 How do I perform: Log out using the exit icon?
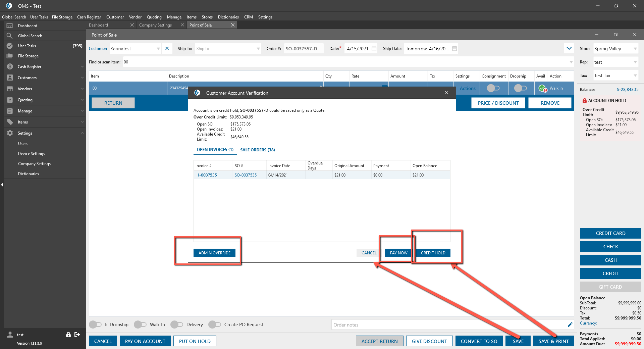[77, 335]
